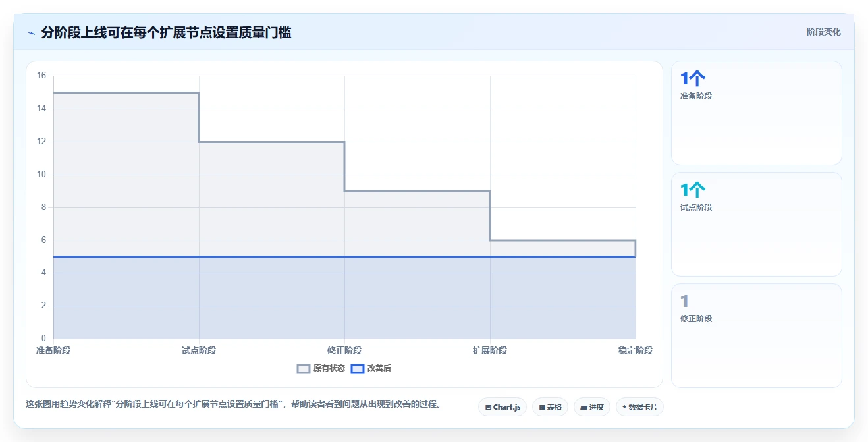Click the 试点阶段 x-axis label

pos(199,350)
